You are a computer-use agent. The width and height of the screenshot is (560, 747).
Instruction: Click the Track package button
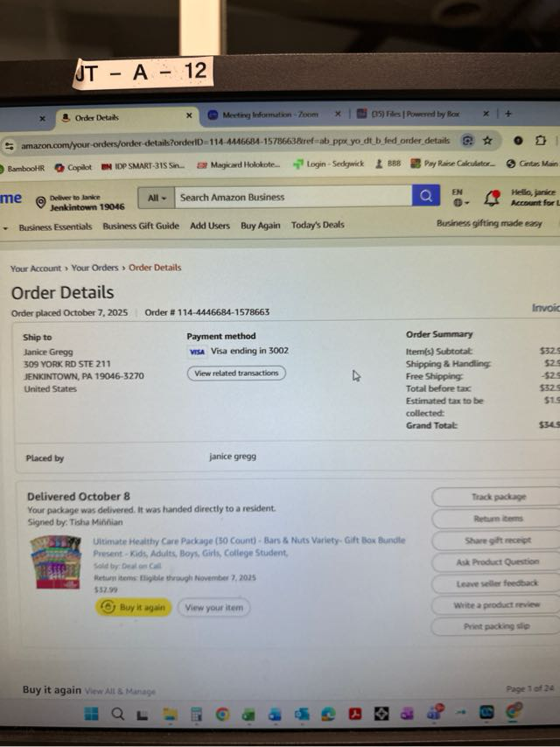(x=498, y=497)
